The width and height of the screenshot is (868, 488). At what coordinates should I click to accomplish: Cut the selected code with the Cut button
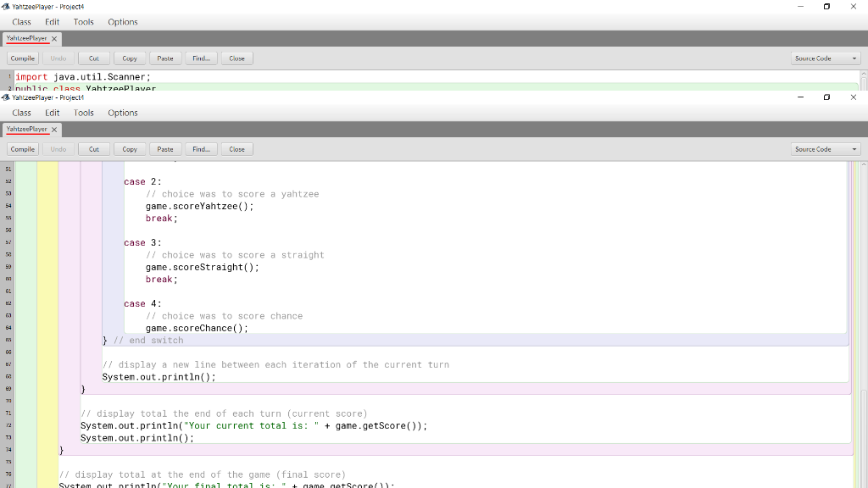point(93,149)
